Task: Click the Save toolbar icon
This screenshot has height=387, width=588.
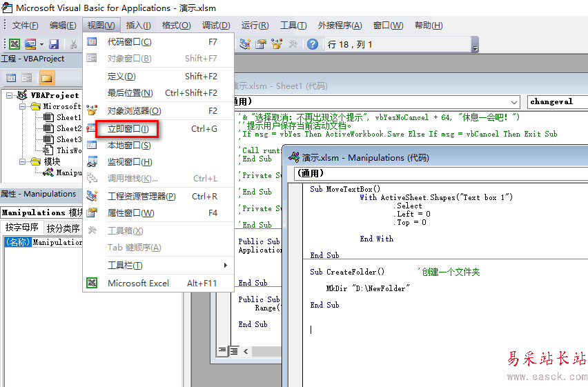Action: tap(54, 44)
